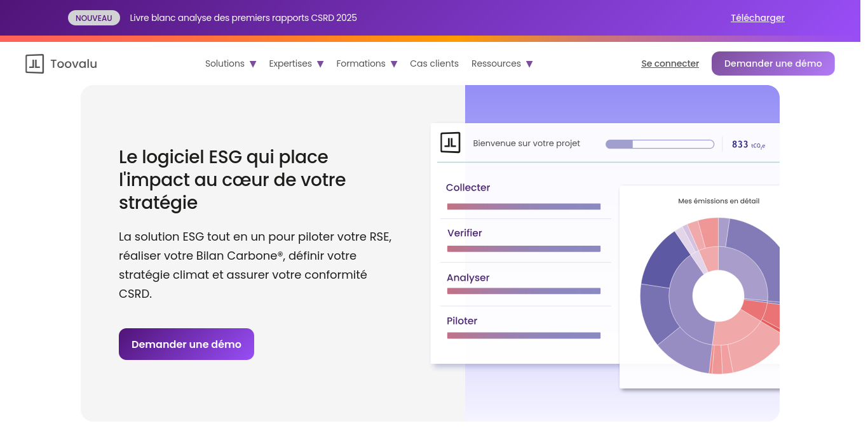Select the 'Verifier' step in the mockup
The width and height of the screenshot is (868, 433).
[x=465, y=233]
